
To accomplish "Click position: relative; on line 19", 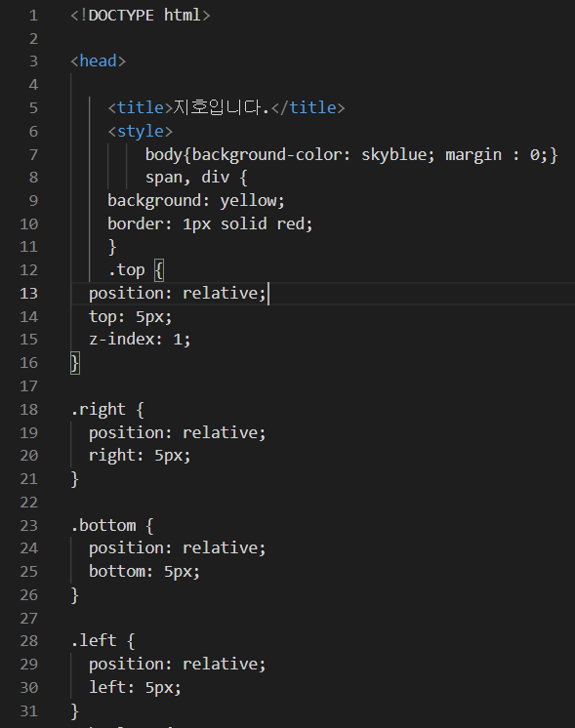I will [178, 432].
